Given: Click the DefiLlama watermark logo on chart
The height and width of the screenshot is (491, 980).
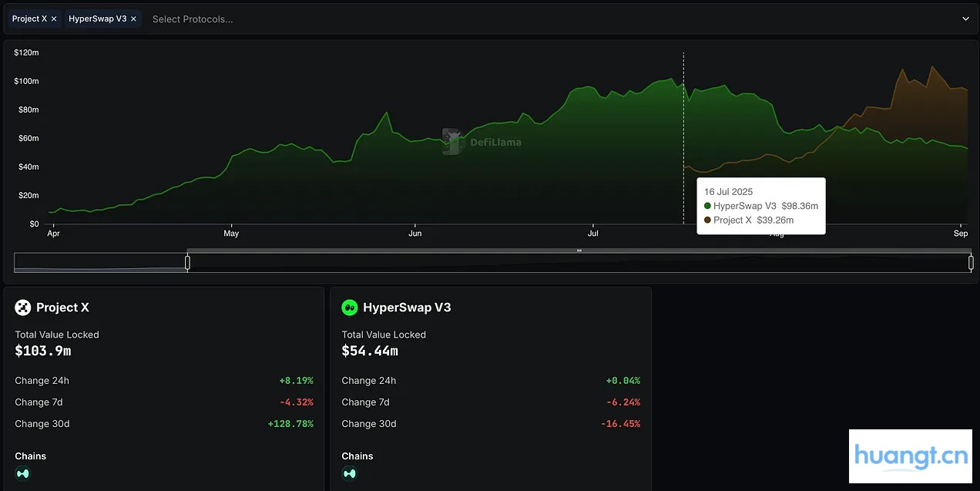Looking at the screenshot, I should click(x=451, y=142).
